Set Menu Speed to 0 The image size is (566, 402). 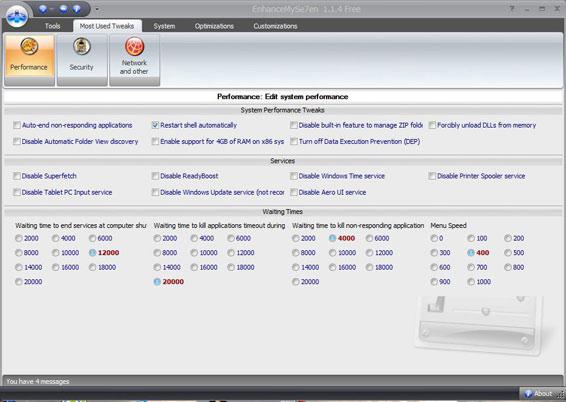434,239
